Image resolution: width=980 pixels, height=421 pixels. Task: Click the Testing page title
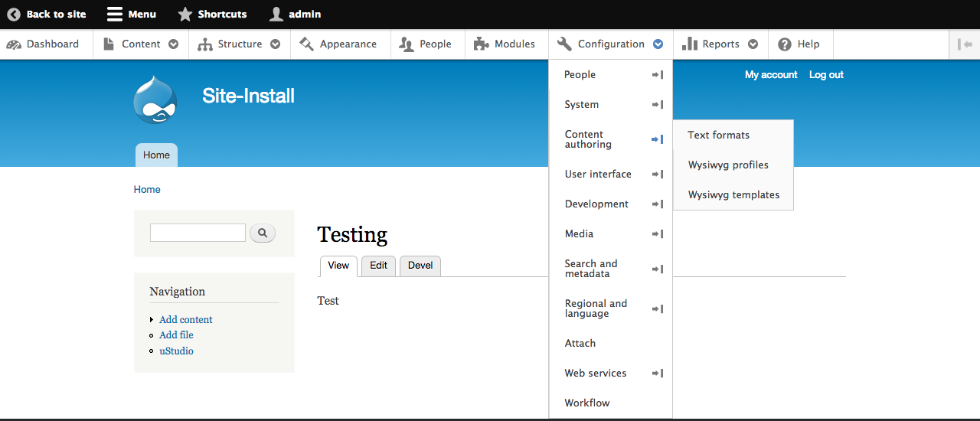[352, 234]
